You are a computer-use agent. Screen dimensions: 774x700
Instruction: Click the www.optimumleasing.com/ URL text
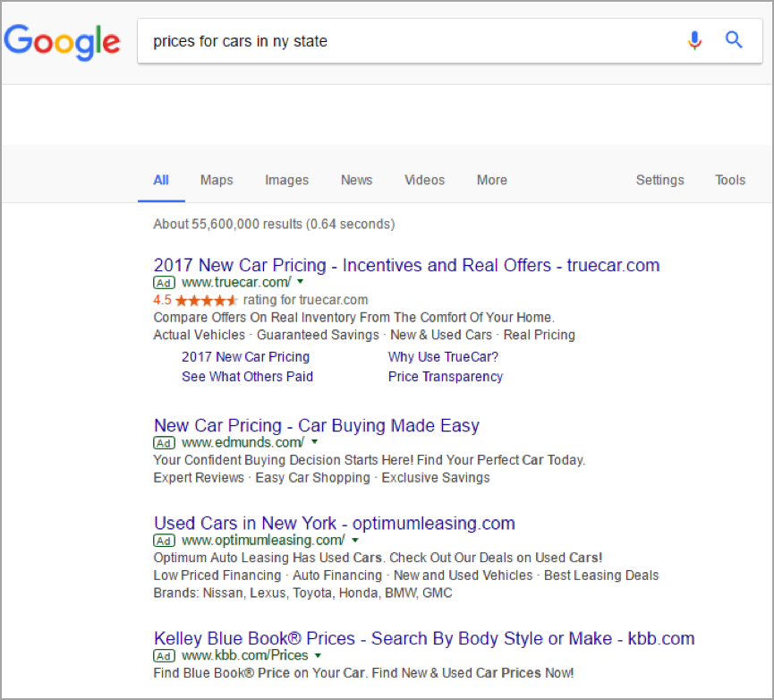[263, 541]
